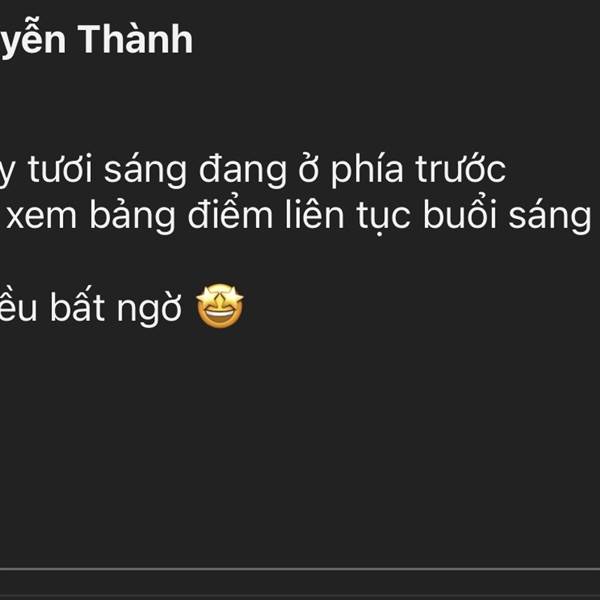This screenshot has height=600, width=600.
Task: Click the word 'bất' in the last line
Action: (x=77, y=305)
